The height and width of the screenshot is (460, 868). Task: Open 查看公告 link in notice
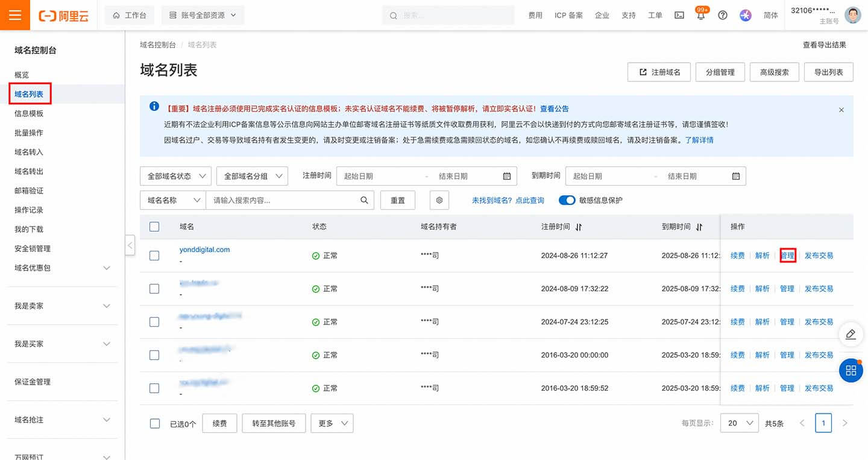pyautogui.click(x=554, y=109)
